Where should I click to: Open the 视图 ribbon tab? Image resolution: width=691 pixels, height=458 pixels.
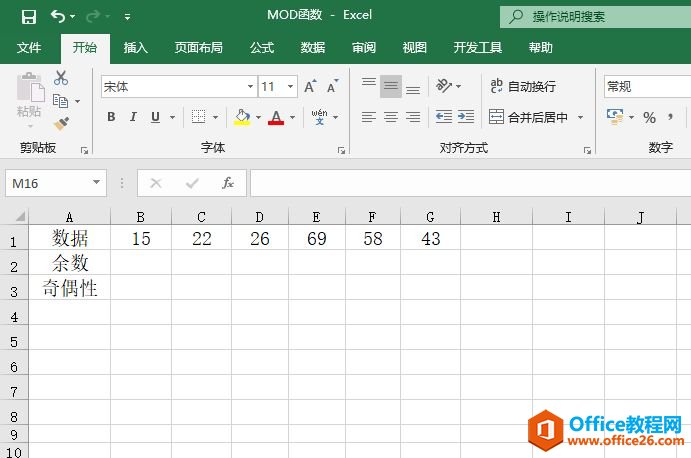[414, 48]
